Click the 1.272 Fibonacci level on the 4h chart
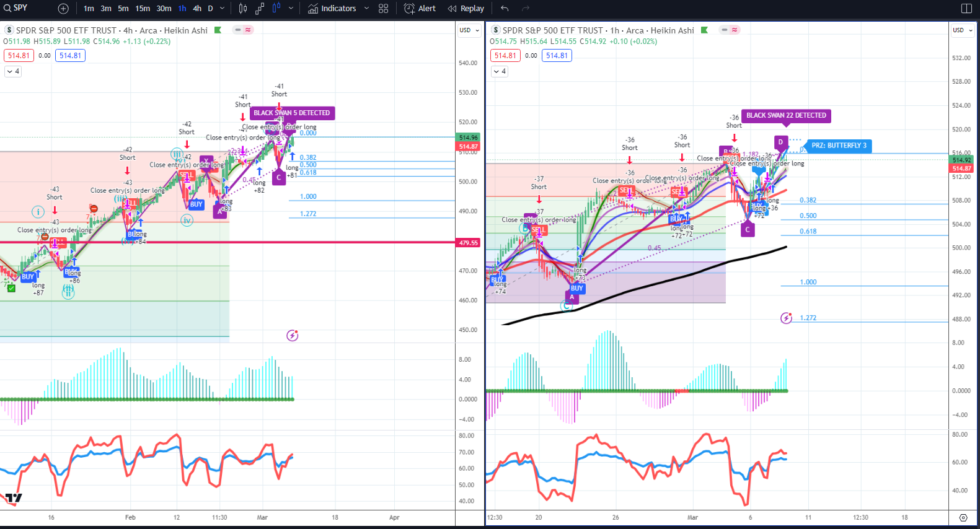This screenshot has height=529, width=980. 308,214
